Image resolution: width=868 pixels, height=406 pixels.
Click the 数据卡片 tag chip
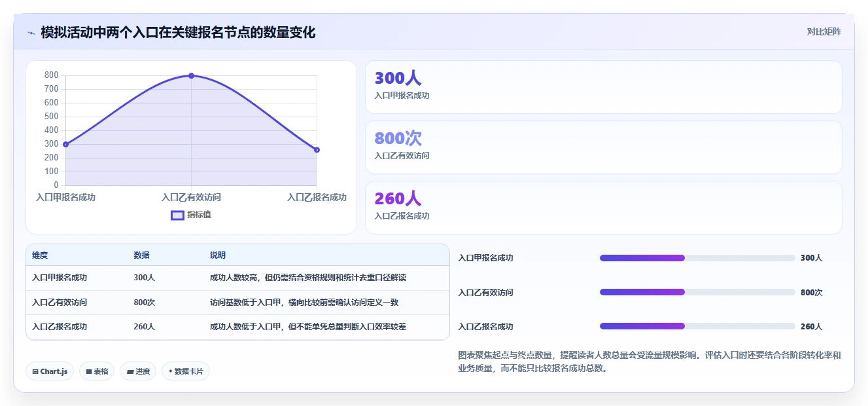pos(186,371)
